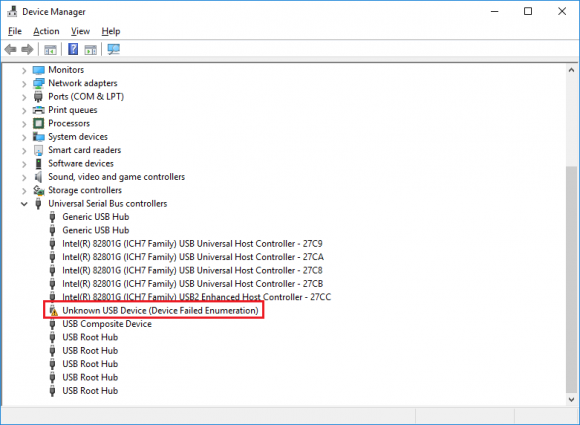Select the Smart card readers label
The width and height of the screenshot is (580, 425).
pos(85,150)
